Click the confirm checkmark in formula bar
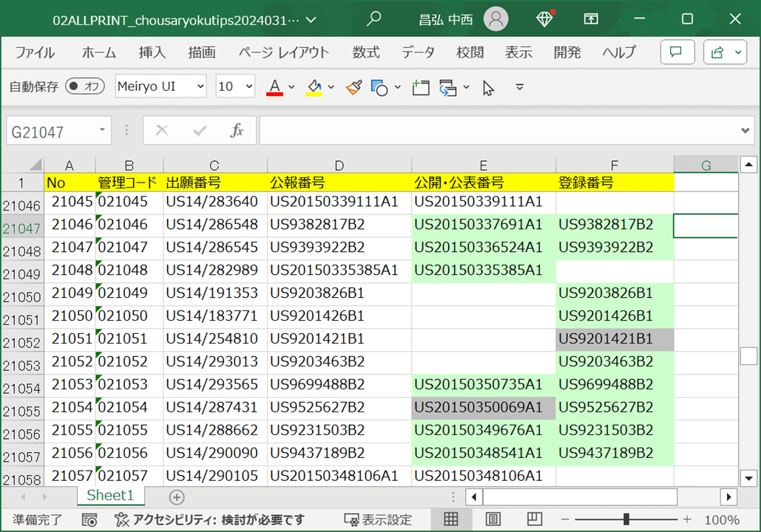This screenshot has height=532, width=761. [200, 130]
